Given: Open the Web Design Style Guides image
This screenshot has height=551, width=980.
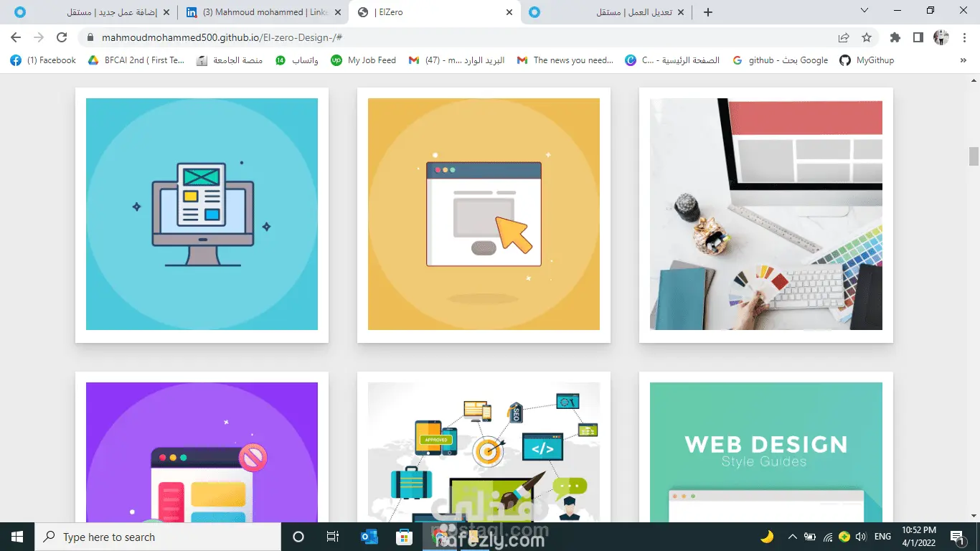Looking at the screenshot, I should click(x=766, y=452).
